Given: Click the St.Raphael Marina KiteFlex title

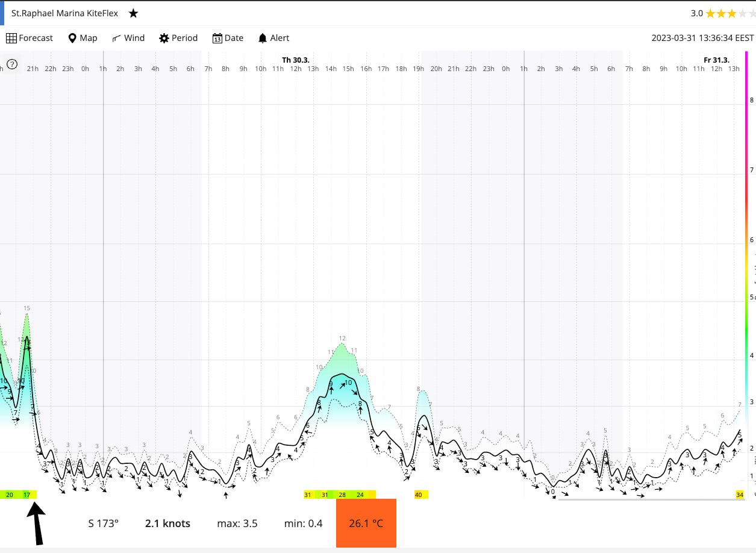Looking at the screenshot, I should (x=65, y=13).
